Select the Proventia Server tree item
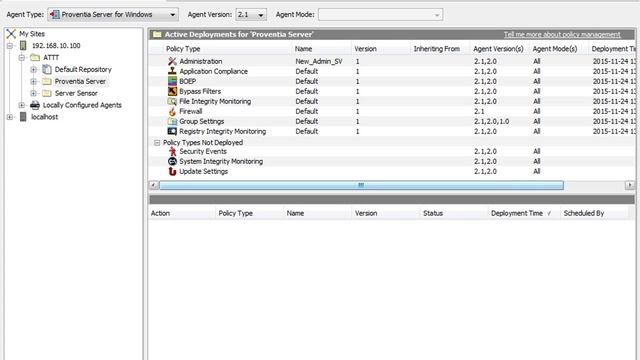This screenshot has height=360, width=640. click(80, 81)
